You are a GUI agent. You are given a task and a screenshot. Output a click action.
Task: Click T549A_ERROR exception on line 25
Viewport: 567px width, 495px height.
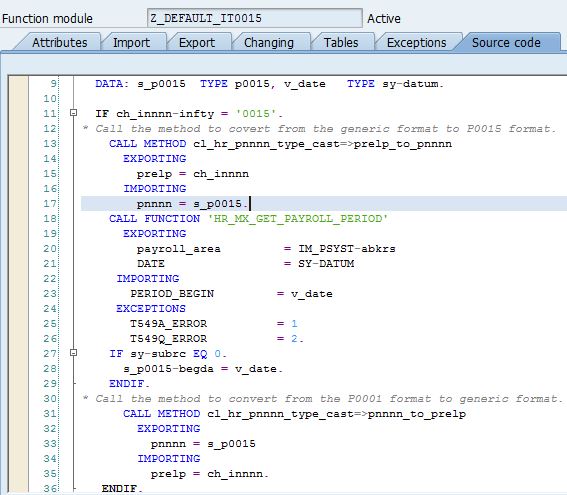click(x=169, y=324)
